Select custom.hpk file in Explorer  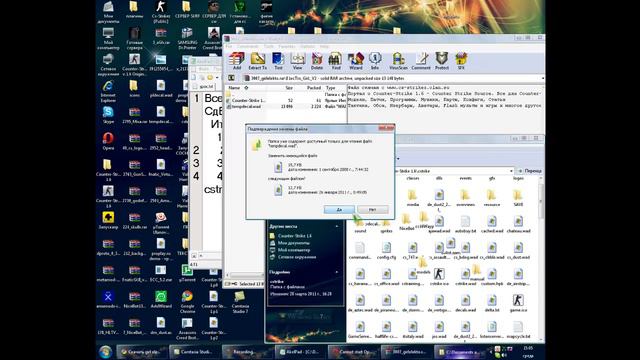[492, 276]
